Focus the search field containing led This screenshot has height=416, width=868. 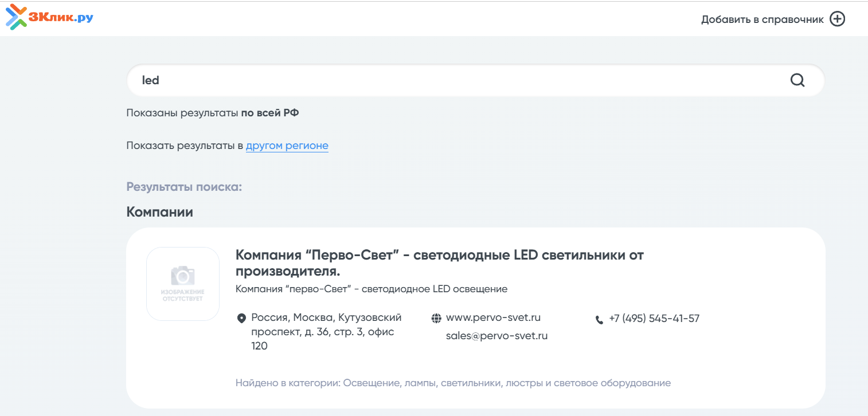coord(475,80)
